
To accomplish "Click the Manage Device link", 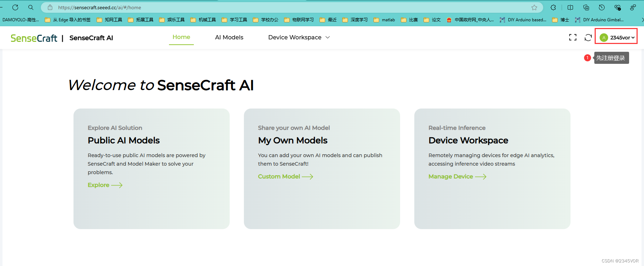I will tap(457, 177).
